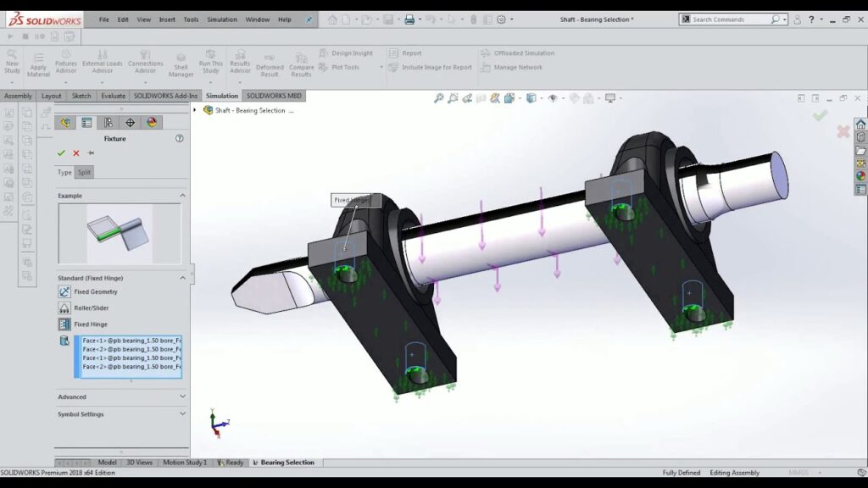Open the Search Commands dropdown arrow

point(784,19)
